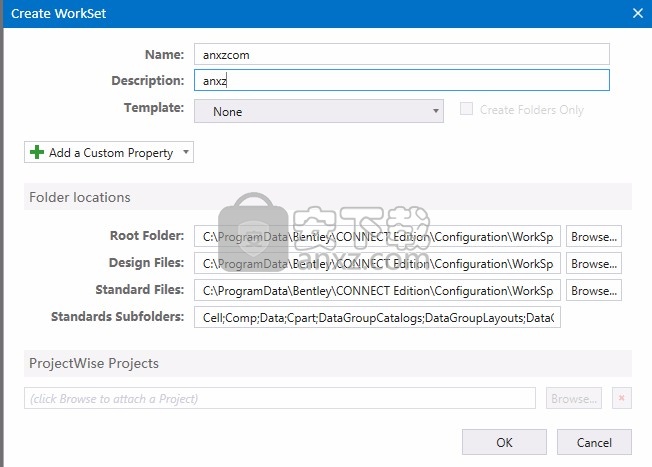Image resolution: width=652 pixels, height=467 pixels.
Task: Click the Description input field
Action: click(x=402, y=80)
